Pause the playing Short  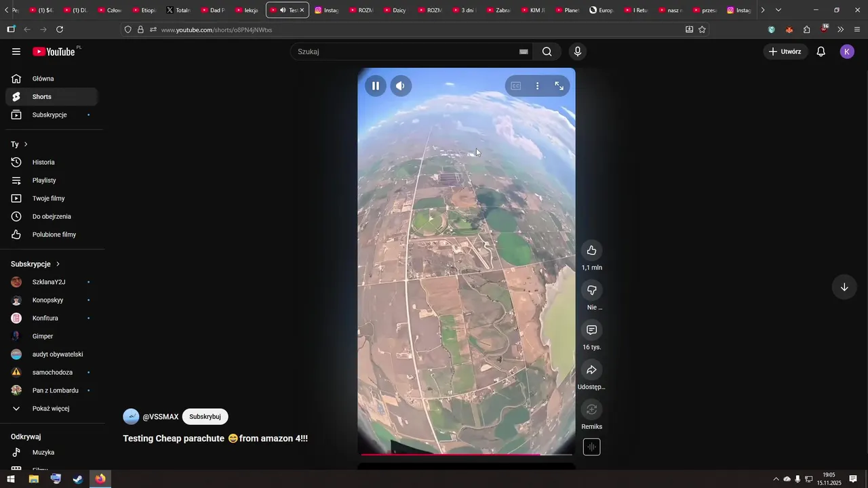(x=376, y=86)
